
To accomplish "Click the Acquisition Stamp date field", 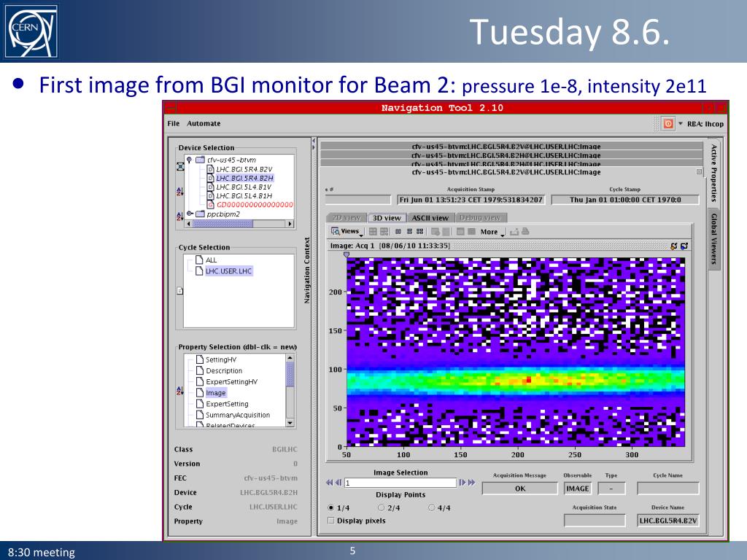I will coord(471,200).
